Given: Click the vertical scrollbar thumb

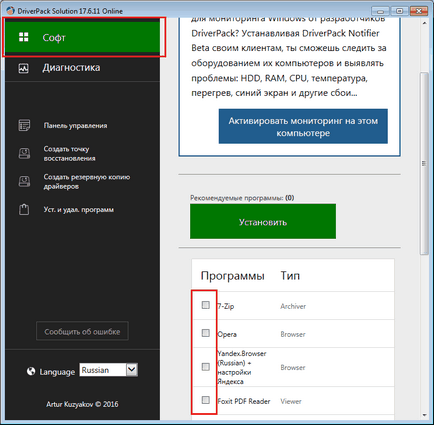Looking at the screenshot, I should 424,163.
